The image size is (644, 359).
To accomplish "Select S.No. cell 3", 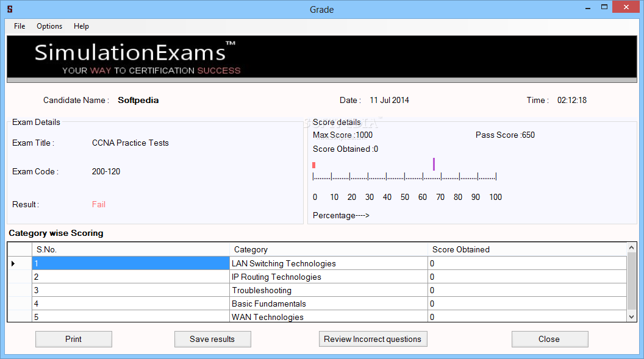I will point(131,290).
